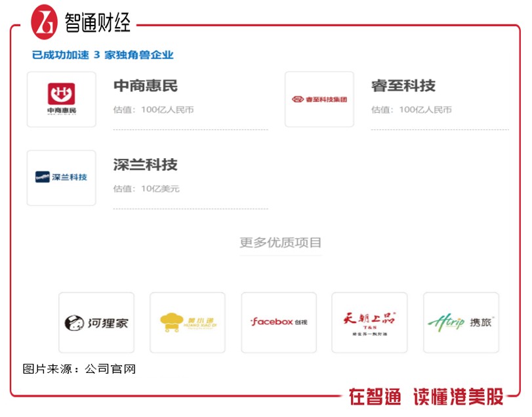The height and width of the screenshot is (417, 532).
Task: Select the 黄小递 yellow chef hat logo
Action: tap(188, 322)
